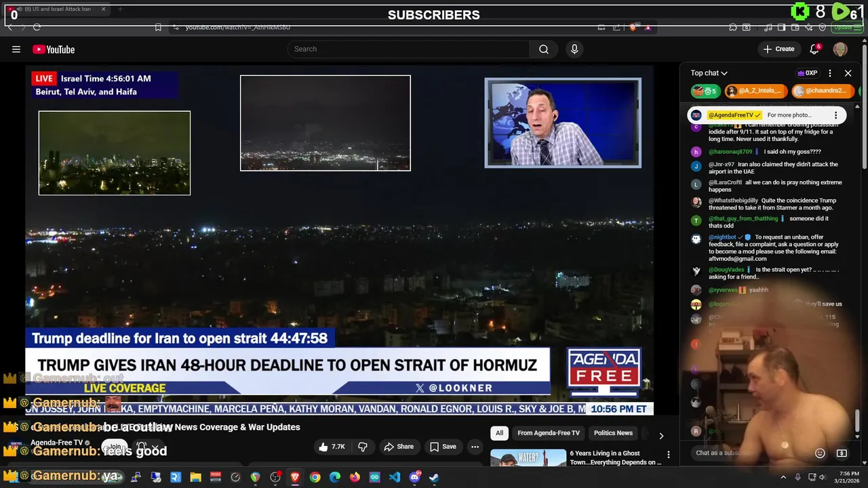Open Google Chrome in the taskbar

[x=315, y=477]
